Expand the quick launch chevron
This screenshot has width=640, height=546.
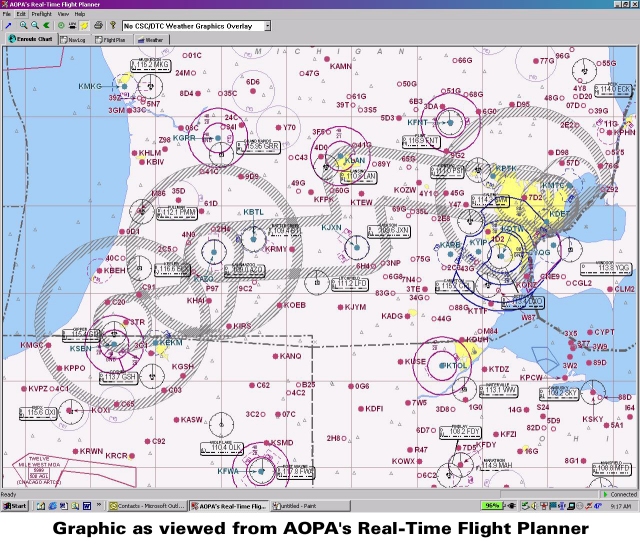pos(99,505)
